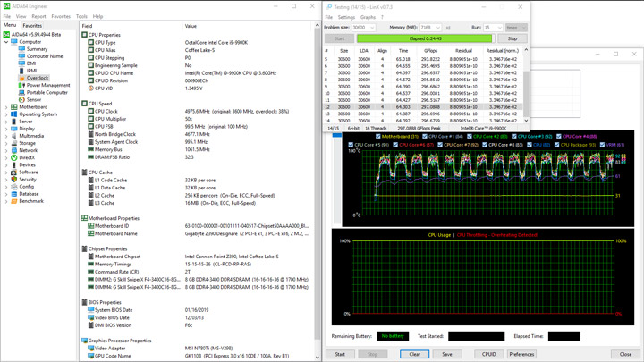Switch to the Favorites tab

coord(32,26)
